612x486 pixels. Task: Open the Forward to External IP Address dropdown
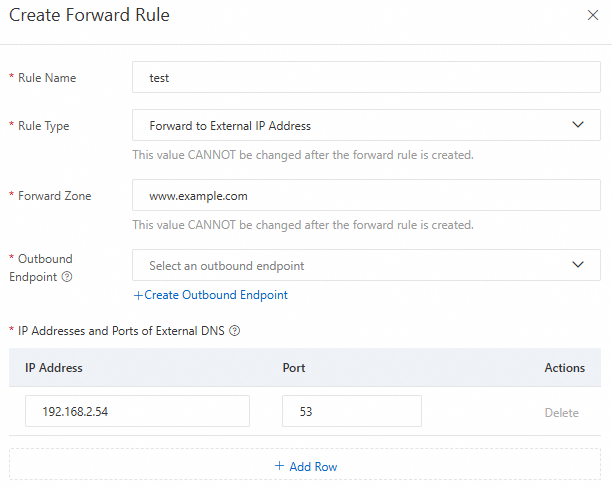tap(350, 126)
